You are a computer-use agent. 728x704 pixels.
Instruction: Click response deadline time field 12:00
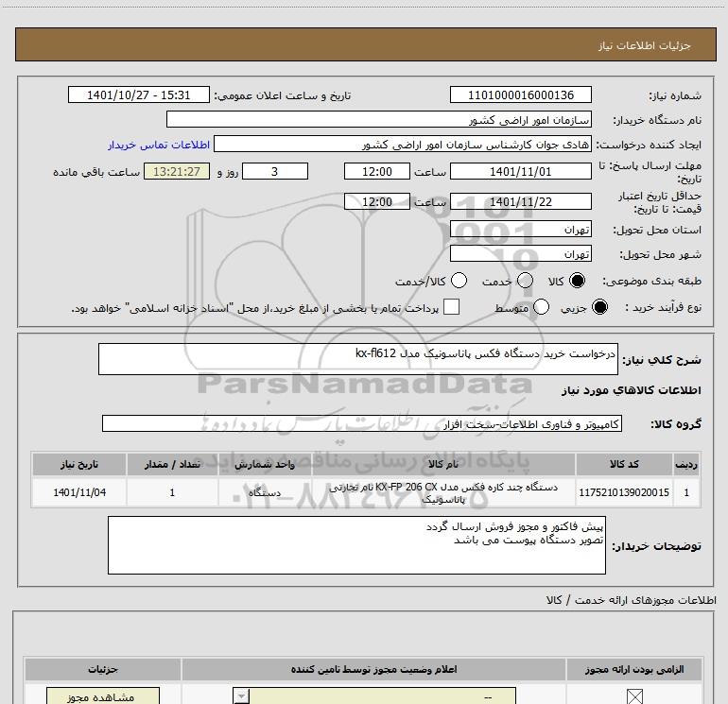click(377, 171)
